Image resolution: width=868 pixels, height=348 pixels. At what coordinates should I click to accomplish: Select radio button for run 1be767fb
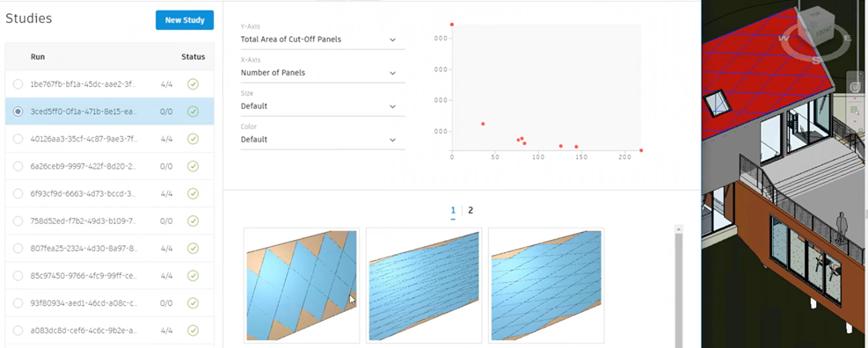pos(18,84)
